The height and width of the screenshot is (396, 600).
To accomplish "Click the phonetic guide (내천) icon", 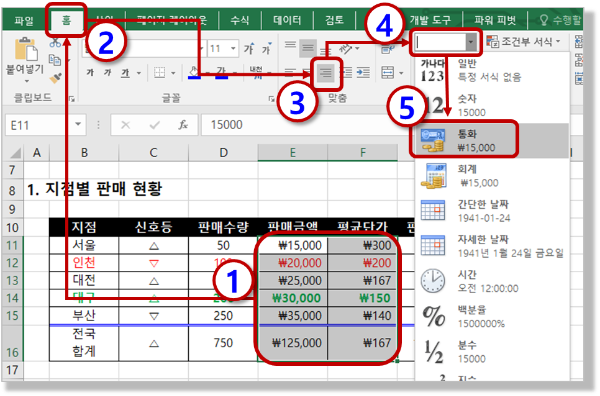I will 256,72.
